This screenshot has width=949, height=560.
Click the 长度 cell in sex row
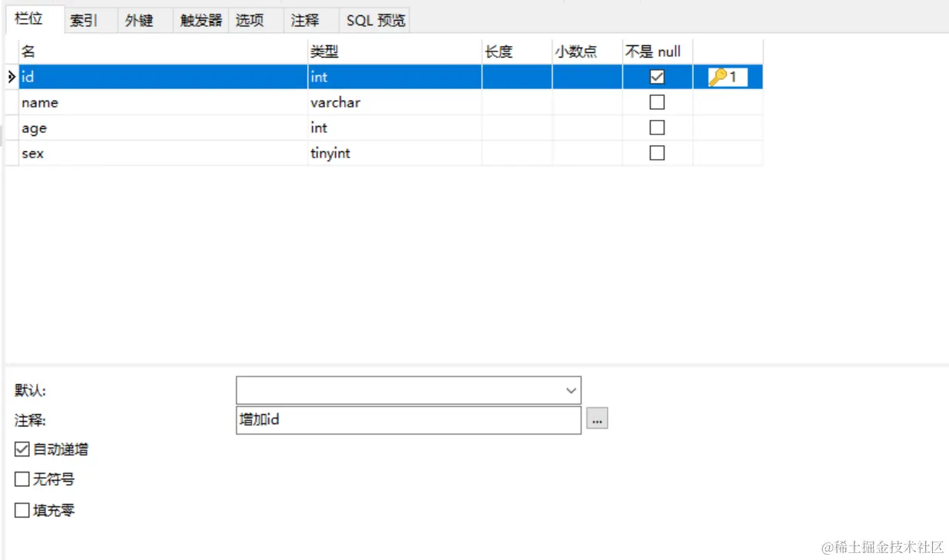[x=517, y=153]
